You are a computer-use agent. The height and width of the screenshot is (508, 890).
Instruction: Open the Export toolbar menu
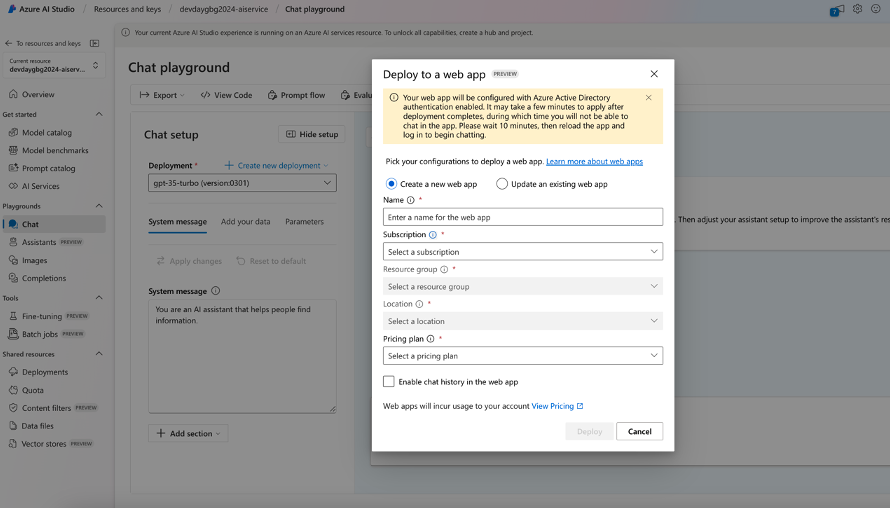pos(162,95)
